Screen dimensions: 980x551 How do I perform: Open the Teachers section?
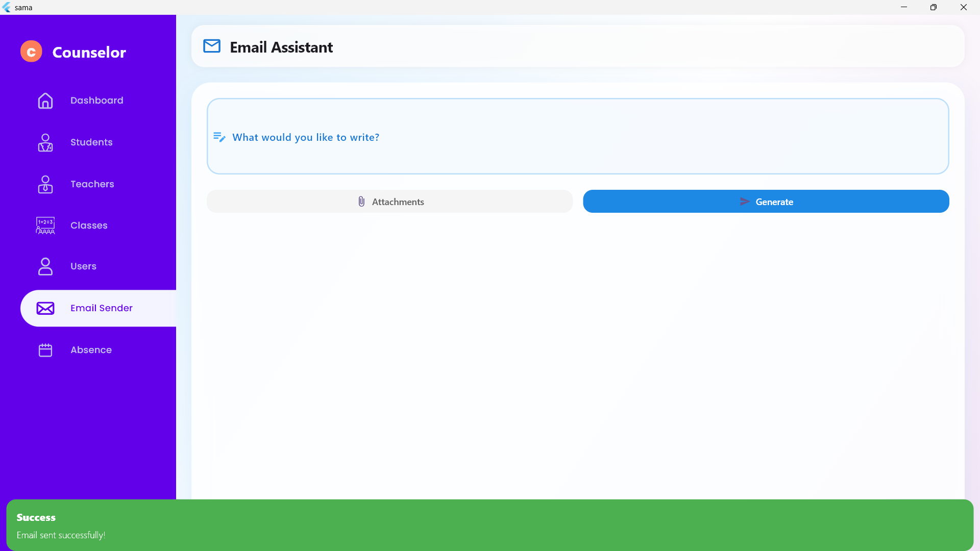[92, 184]
